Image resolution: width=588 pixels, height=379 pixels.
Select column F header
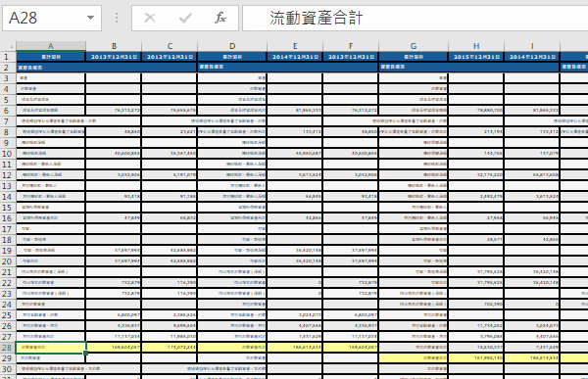[x=351, y=46]
